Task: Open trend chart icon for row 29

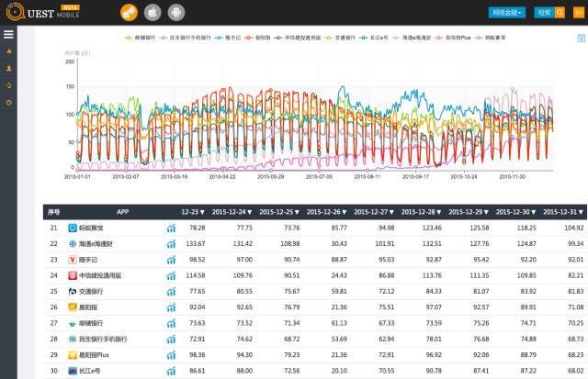Action: 171,355
